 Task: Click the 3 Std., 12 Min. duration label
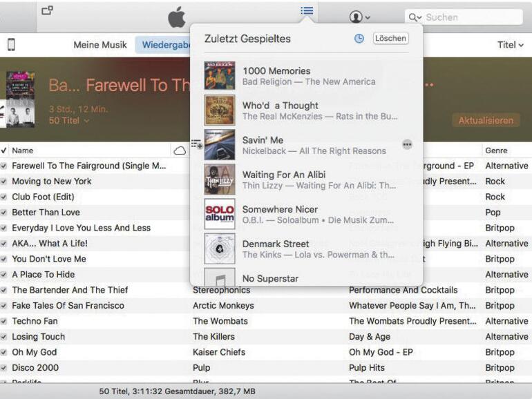pos(78,110)
